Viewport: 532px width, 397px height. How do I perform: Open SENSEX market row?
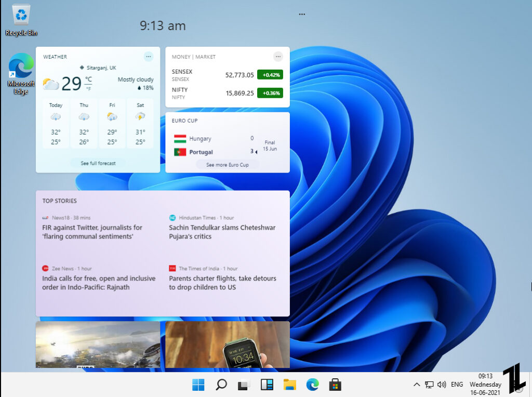(x=228, y=75)
